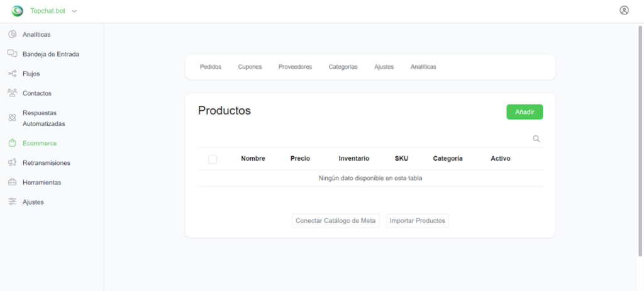
Task: Sort table by the Precio column header
Action: pyautogui.click(x=300, y=159)
